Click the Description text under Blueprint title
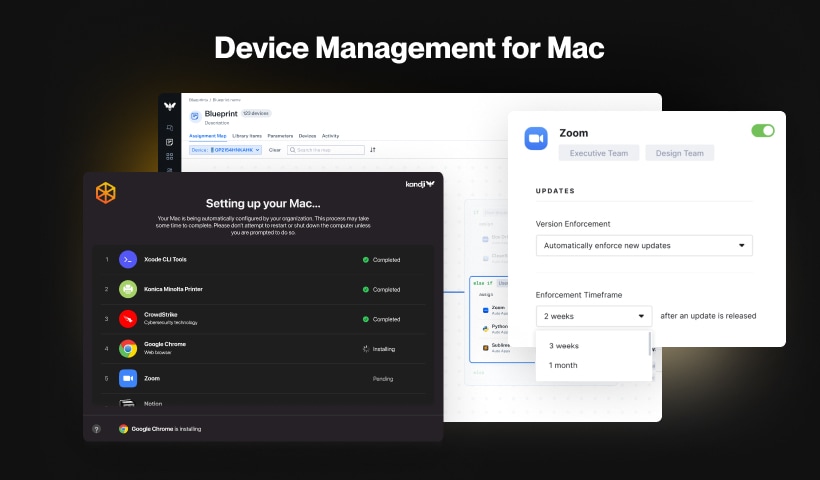This screenshot has height=480, width=820. pos(217,123)
